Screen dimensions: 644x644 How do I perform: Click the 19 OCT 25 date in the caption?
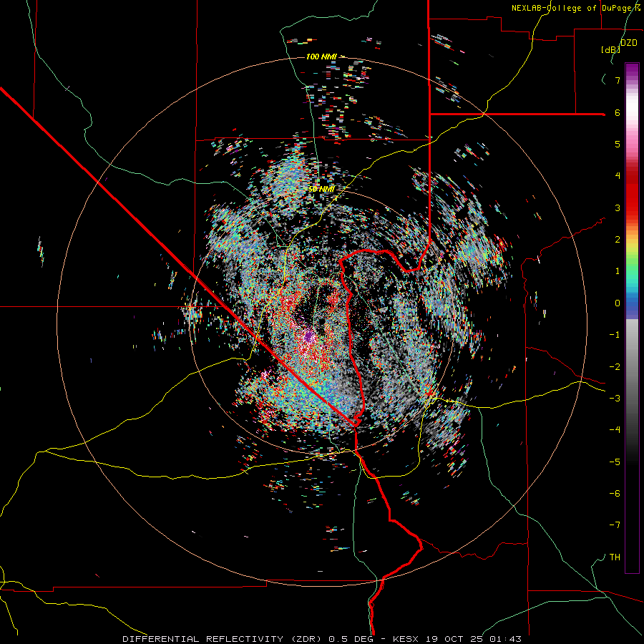[453, 639]
